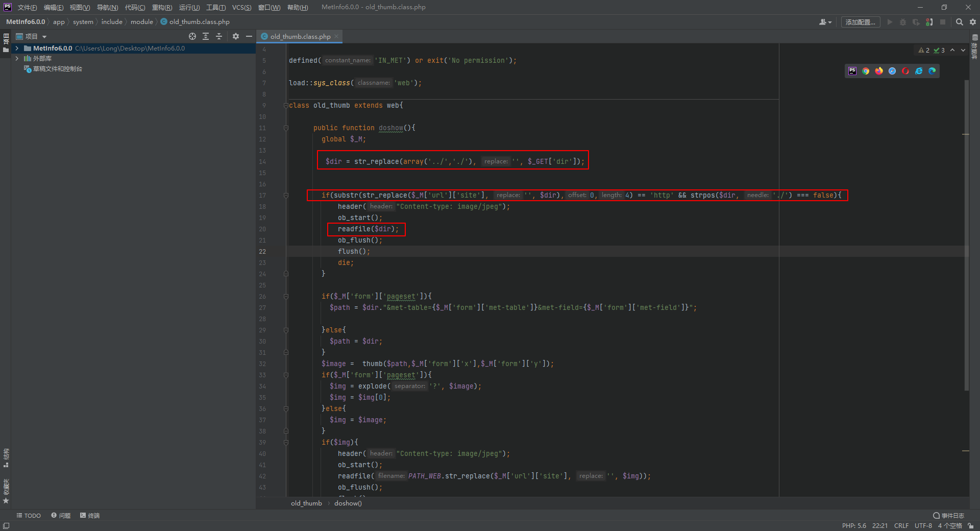This screenshot has height=531, width=980.
Task: Click the Stop square toolbar icon
Action: (943, 22)
